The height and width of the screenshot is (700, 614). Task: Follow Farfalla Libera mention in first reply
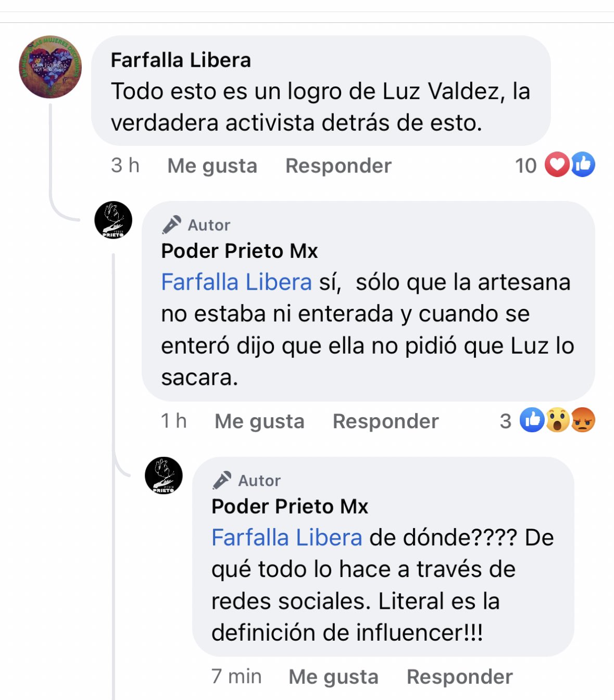point(236,282)
